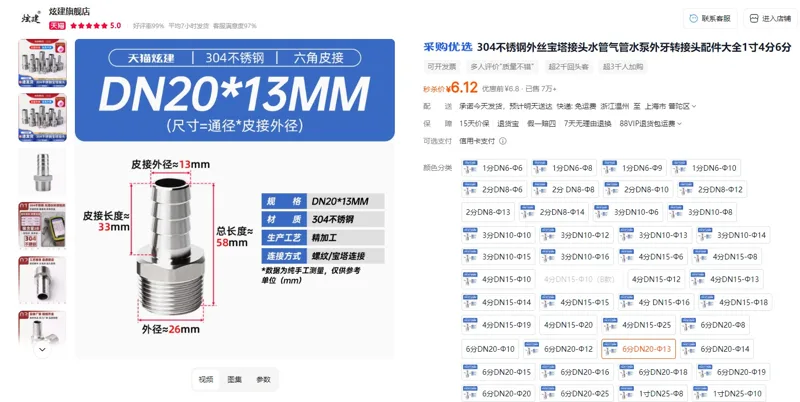This screenshot has height=402, width=800.
Task: Choose size 1寸DN25-Φ10
Action: point(729,393)
